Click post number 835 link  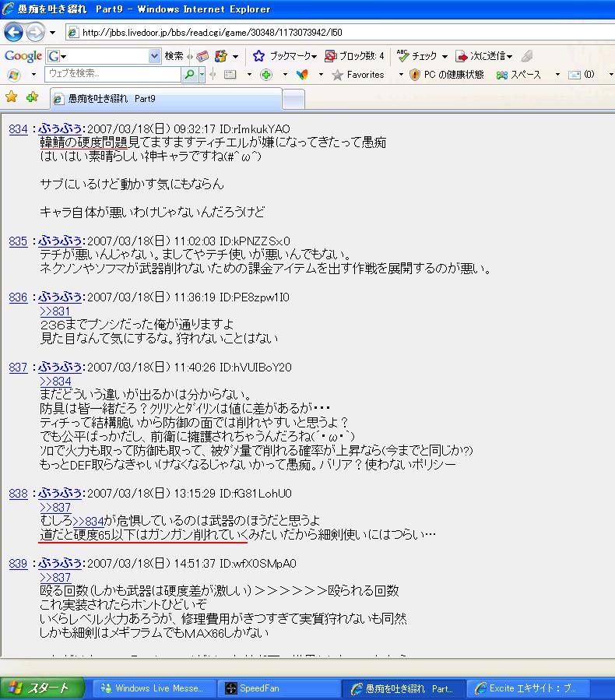pyautogui.click(x=19, y=241)
